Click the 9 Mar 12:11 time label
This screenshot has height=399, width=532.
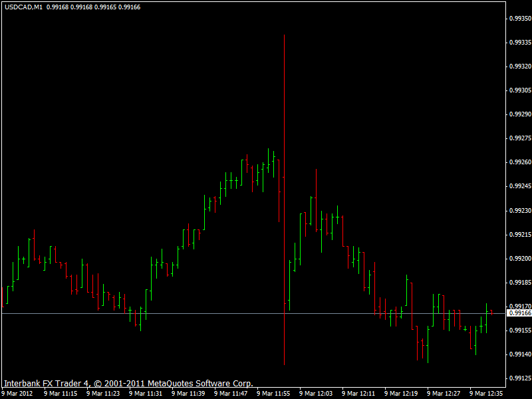tap(358, 394)
